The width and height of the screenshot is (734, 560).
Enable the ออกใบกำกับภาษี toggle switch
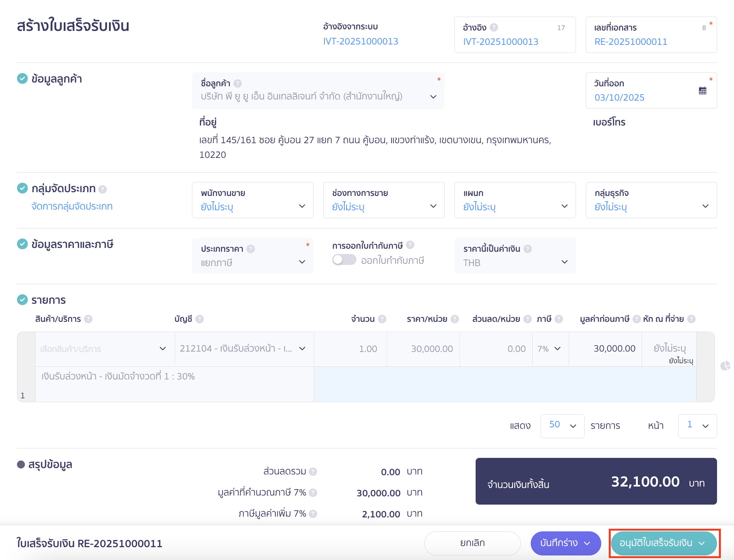click(344, 260)
